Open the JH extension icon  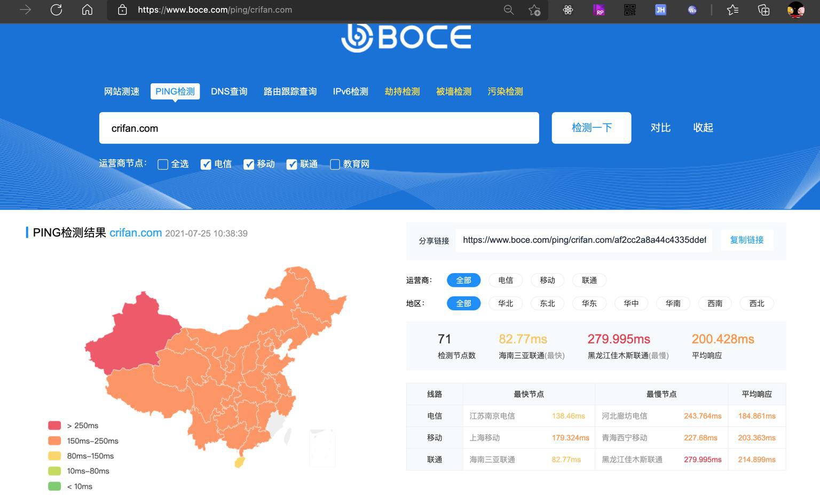tap(661, 10)
